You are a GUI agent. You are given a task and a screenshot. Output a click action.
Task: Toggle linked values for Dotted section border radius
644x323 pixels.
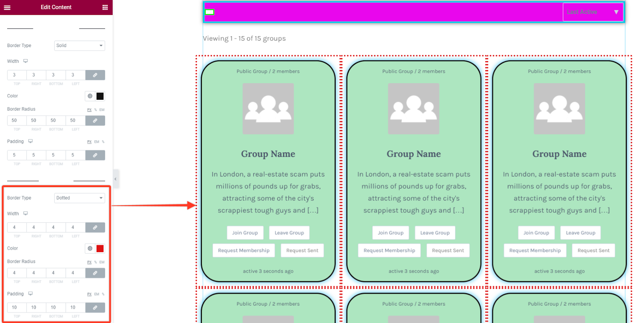(95, 273)
